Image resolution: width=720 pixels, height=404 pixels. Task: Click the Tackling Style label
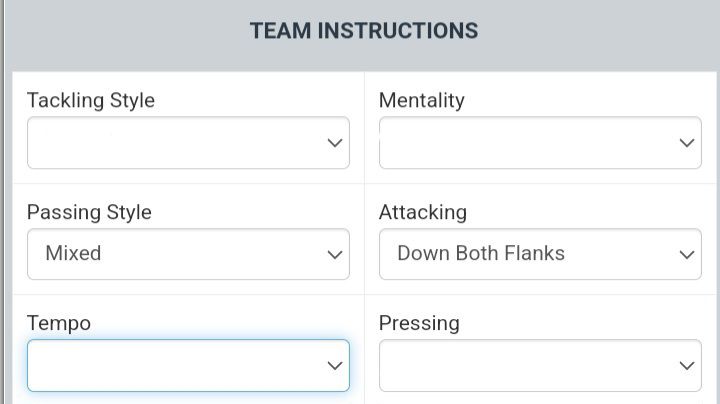click(90, 100)
